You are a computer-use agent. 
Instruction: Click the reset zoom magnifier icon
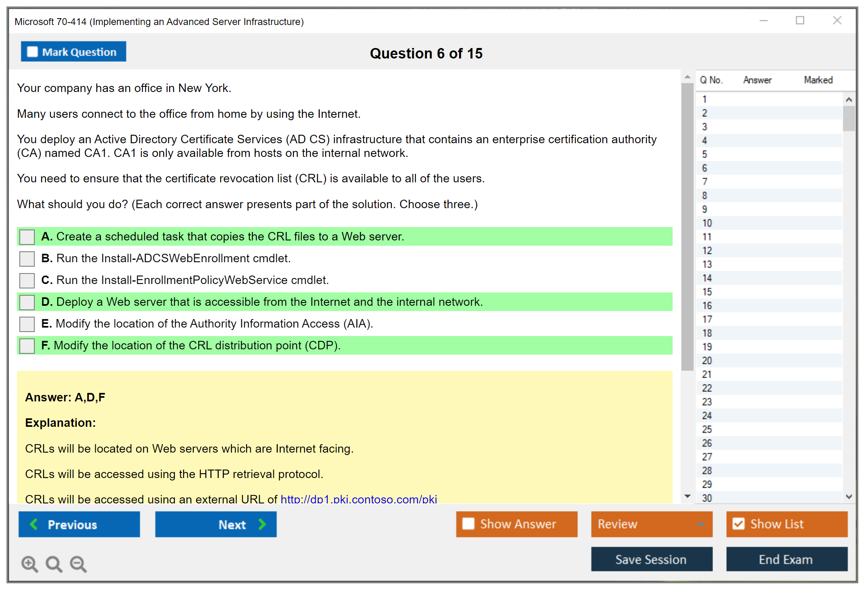54,564
